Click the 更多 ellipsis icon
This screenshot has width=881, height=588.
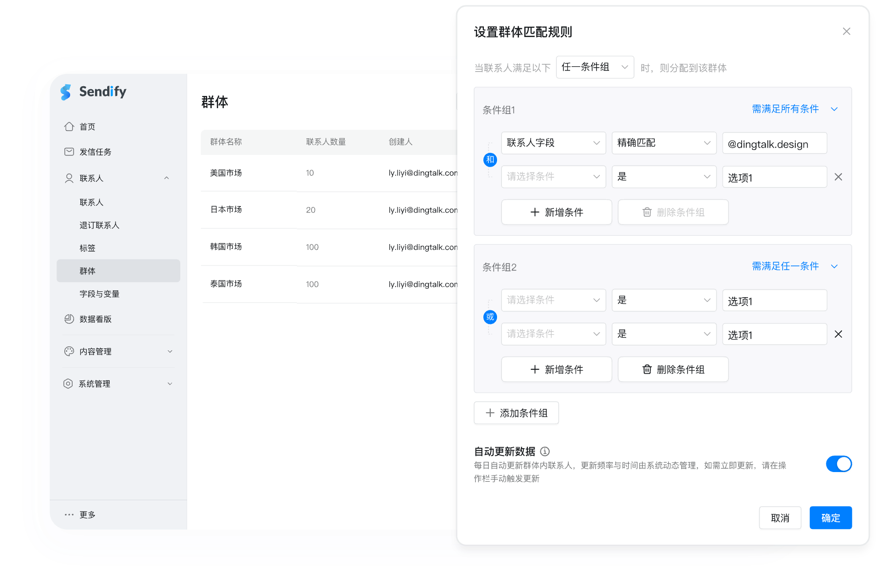click(x=69, y=514)
